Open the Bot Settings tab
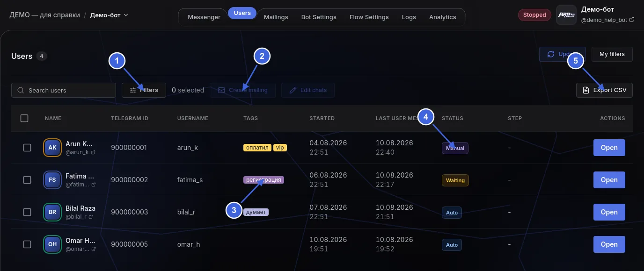Image resolution: width=644 pixels, height=271 pixels. pos(319,17)
